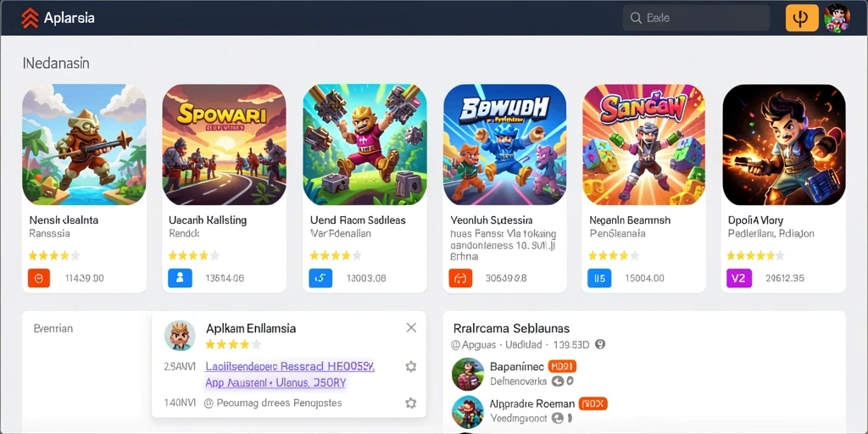Click the gear icon beside the 140NVI row
The width and height of the screenshot is (868, 434).
411,403
